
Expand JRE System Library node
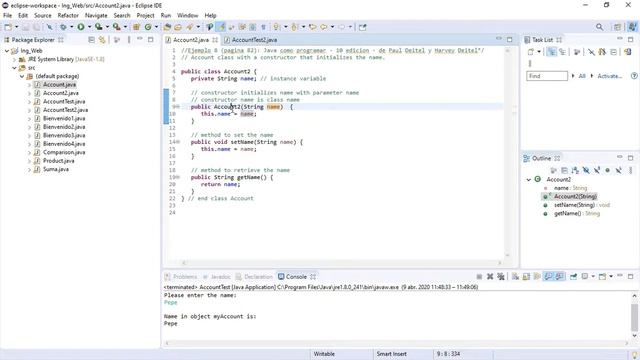(x=15, y=60)
